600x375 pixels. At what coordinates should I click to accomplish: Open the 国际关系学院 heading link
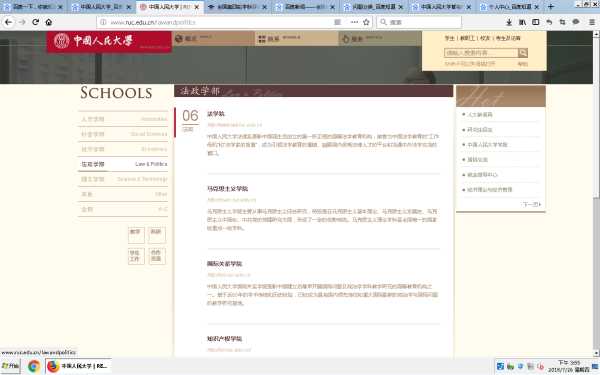224,264
